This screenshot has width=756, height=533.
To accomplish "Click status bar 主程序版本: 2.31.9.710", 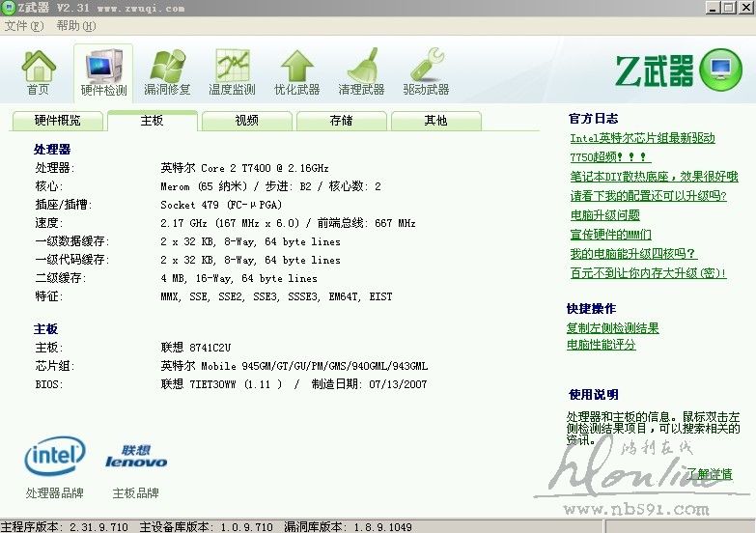I will pos(65,527).
